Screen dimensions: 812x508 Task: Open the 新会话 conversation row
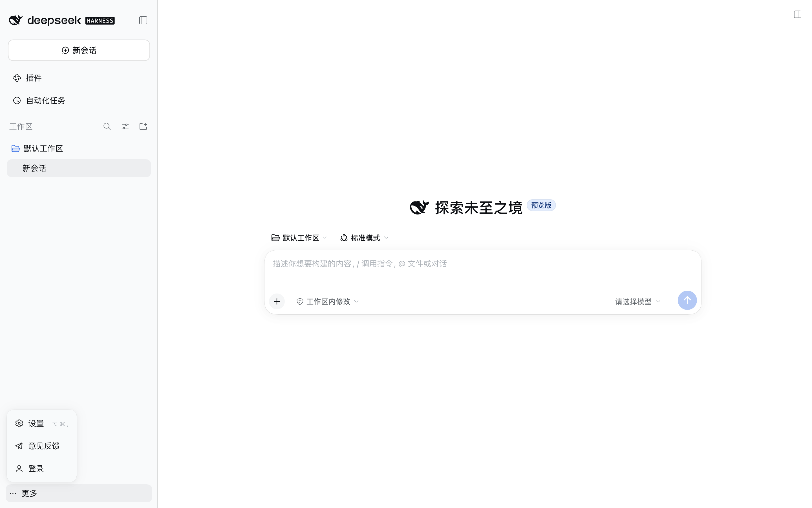pyautogui.click(x=79, y=168)
